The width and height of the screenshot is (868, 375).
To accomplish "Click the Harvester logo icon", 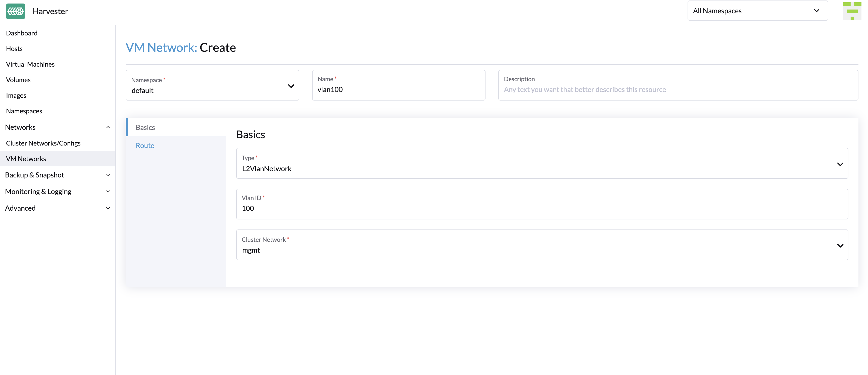I will [x=16, y=11].
